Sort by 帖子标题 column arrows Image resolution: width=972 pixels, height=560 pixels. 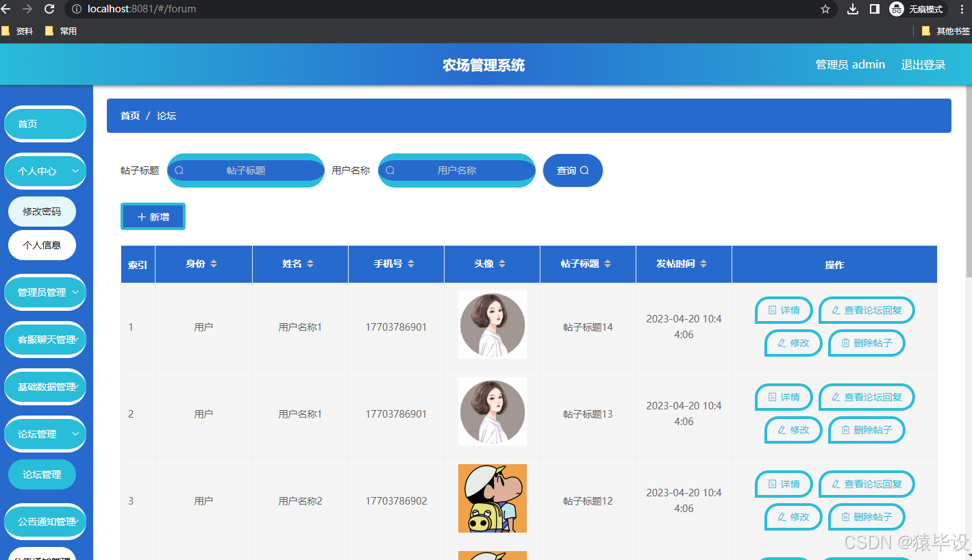point(608,264)
